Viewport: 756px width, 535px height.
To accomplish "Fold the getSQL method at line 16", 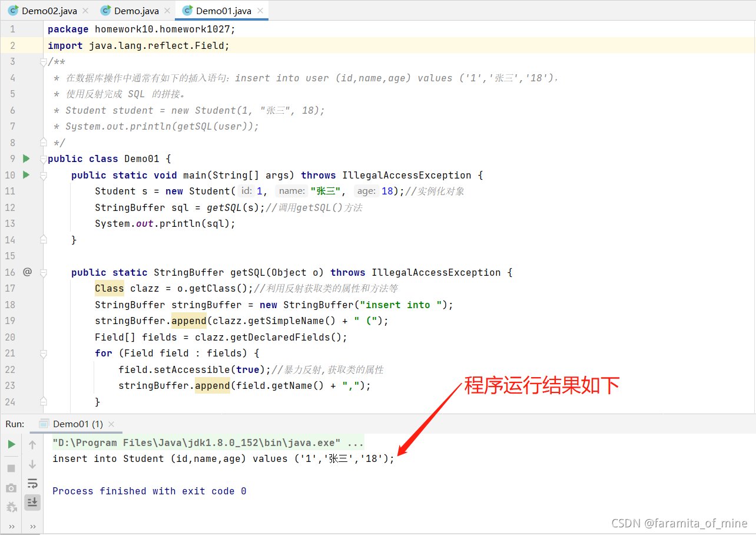I will (43, 272).
